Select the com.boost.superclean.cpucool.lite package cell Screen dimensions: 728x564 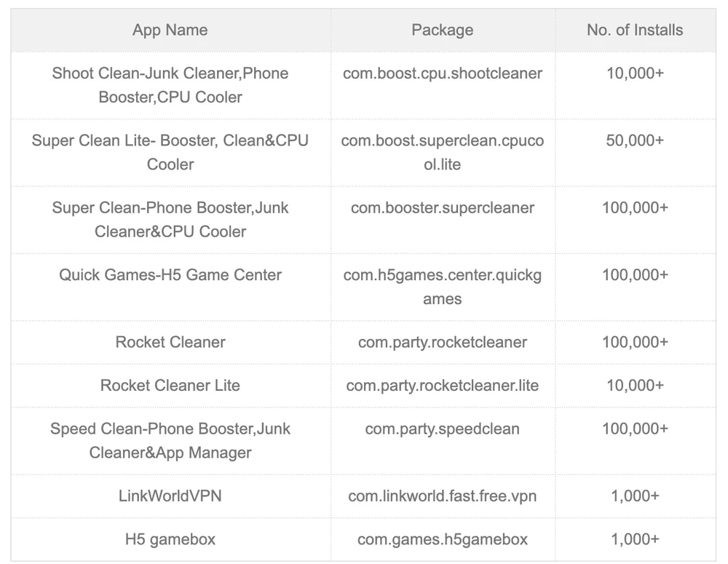point(442,152)
